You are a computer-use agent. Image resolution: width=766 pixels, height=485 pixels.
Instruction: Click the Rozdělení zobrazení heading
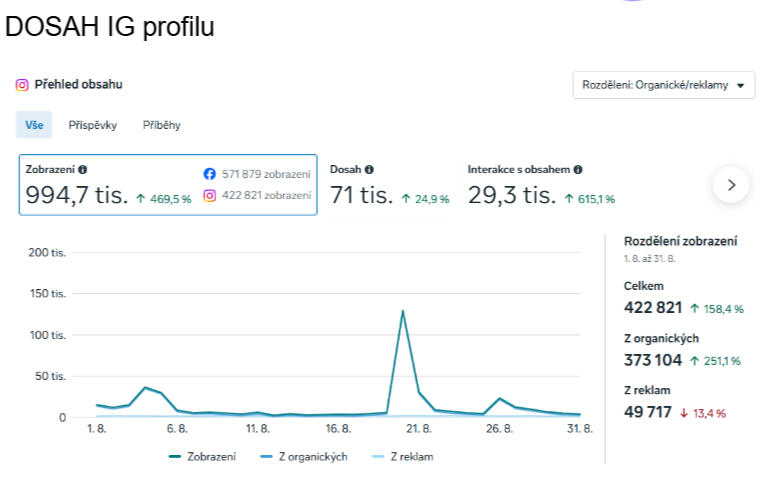coord(681,241)
